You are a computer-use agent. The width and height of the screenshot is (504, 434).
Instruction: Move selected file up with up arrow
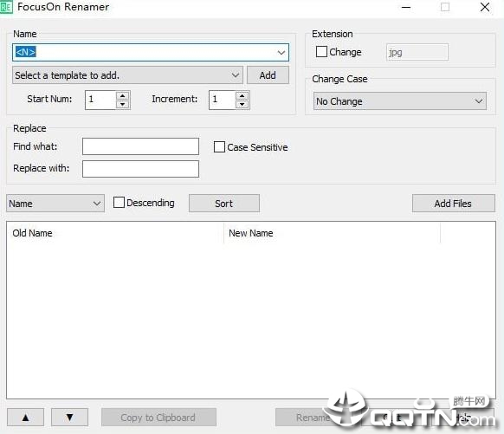25,418
